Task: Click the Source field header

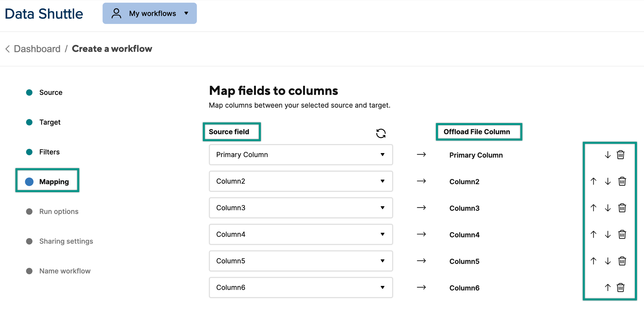Action: (229, 132)
